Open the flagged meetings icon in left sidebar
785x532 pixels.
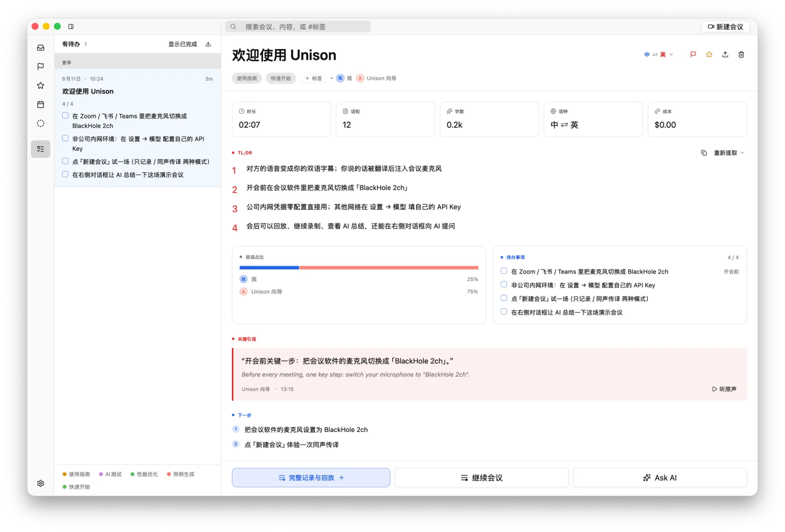tap(41, 66)
